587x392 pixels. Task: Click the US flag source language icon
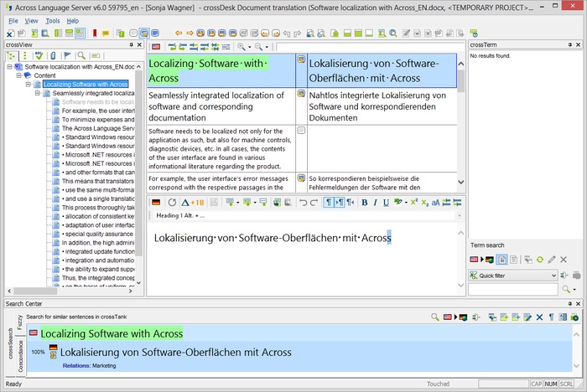point(156,47)
